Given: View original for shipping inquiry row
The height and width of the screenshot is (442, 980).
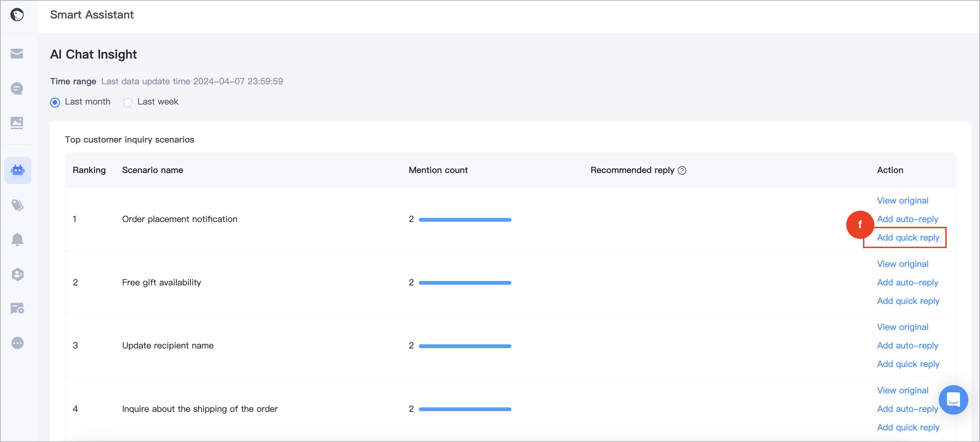Looking at the screenshot, I should tap(902, 390).
